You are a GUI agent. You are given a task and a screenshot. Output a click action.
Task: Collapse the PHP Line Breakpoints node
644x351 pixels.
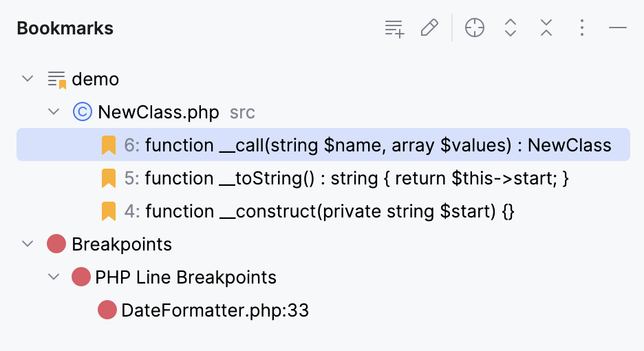54,277
